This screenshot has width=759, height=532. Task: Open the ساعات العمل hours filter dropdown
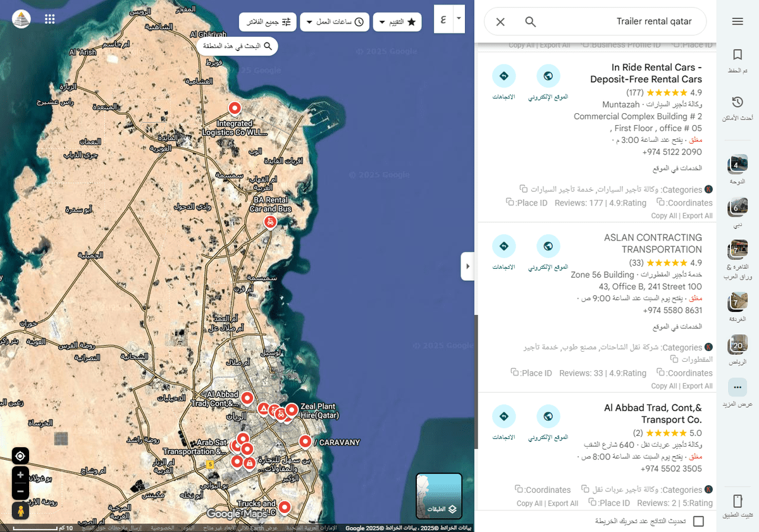point(335,22)
